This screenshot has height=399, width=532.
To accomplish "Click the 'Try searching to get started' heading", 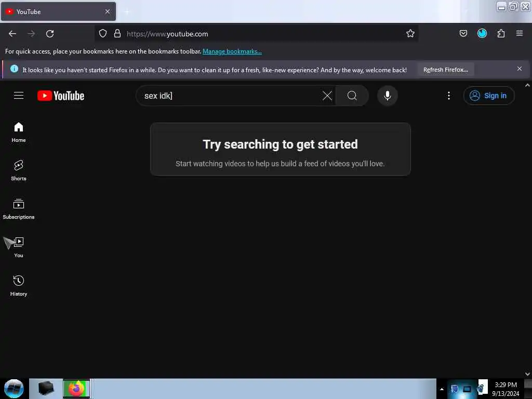I will click(x=280, y=144).
